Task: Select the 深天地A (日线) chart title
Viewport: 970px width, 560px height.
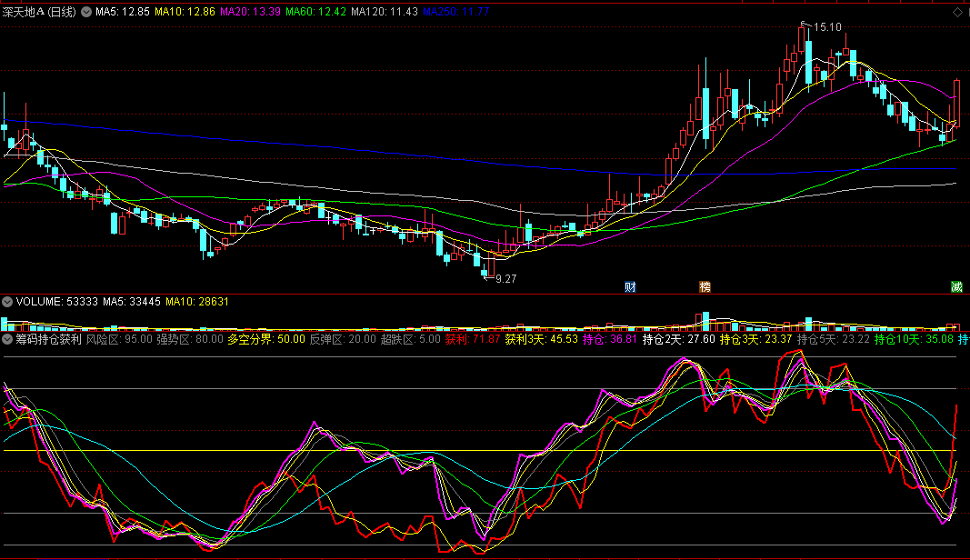Action: 39,12
